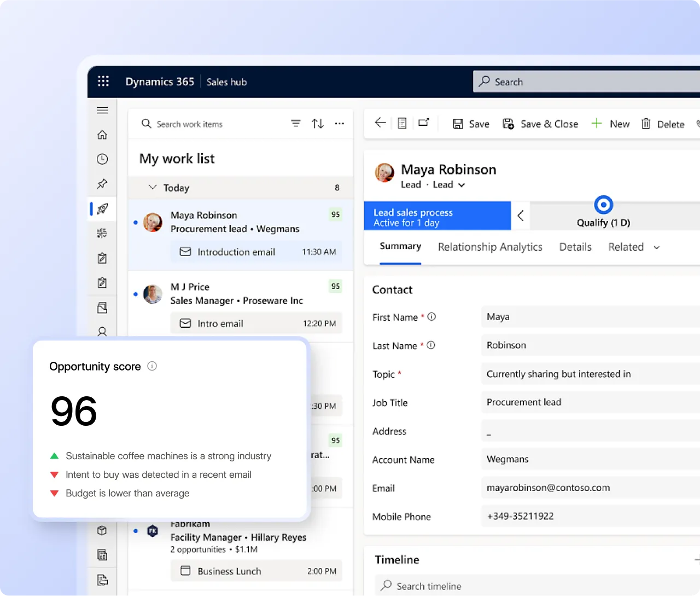Image resolution: width=700 pixels, height=596 pixels.
Task: Click the Qualify stage circle marker
Action: pyautogui.click(x=603, y=205)
